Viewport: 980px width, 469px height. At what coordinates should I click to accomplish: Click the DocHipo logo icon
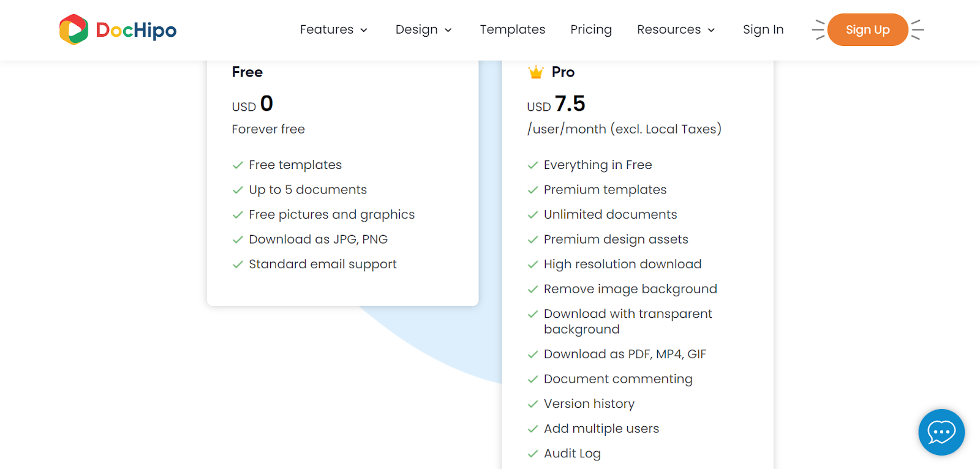(x=73, y=29)
